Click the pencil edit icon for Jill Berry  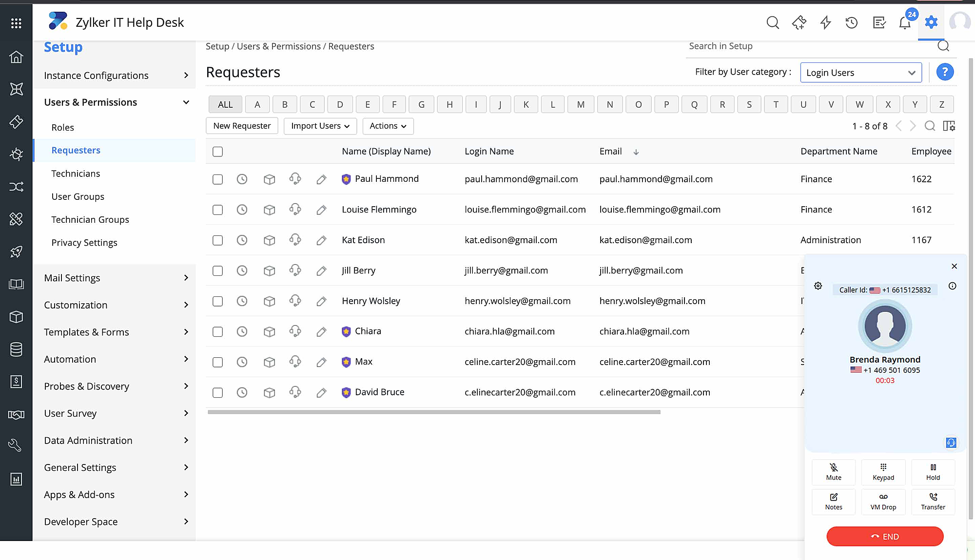[x=322, y=270]
